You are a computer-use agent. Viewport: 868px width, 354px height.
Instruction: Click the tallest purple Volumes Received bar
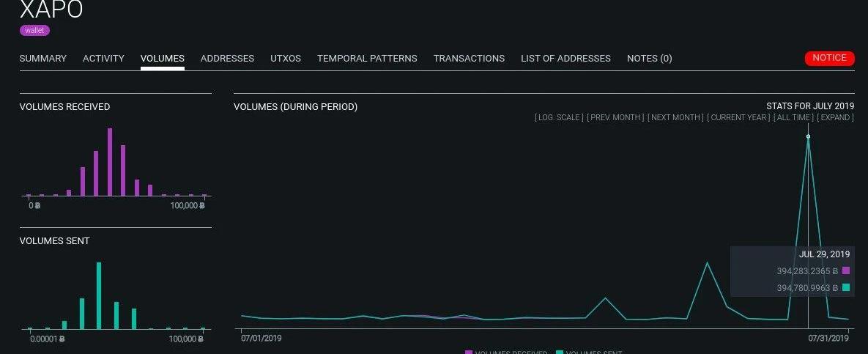coord(110,162)
